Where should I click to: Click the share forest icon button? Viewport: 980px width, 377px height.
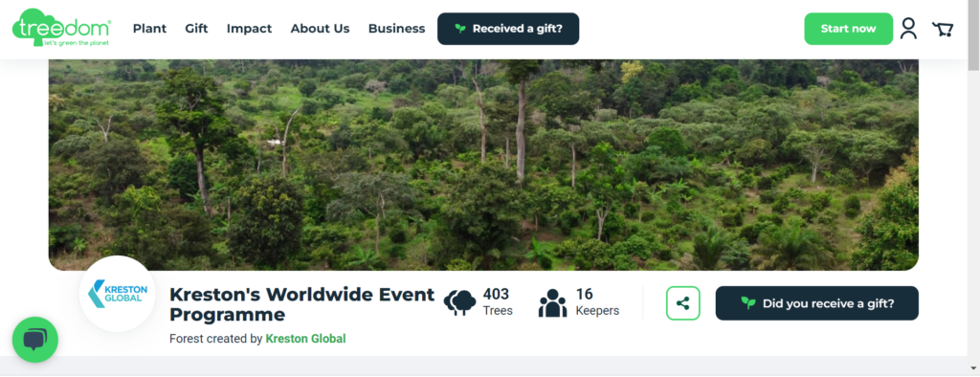point(683,303)
